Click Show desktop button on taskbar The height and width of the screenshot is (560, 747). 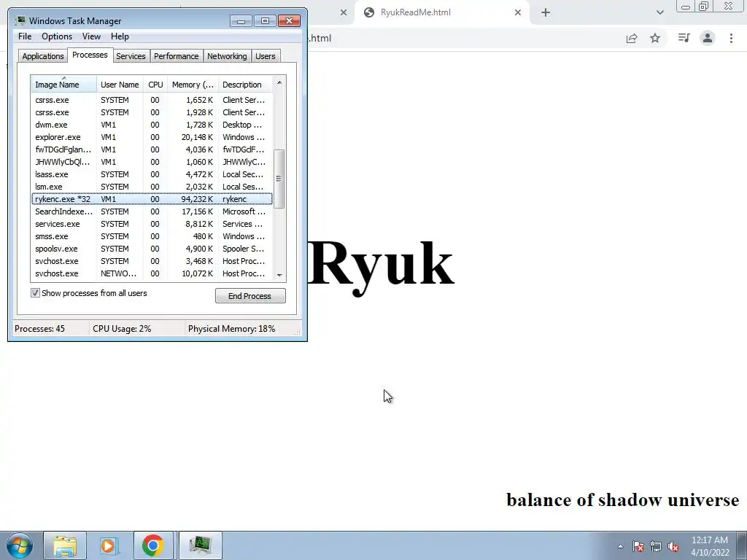pyautogui.click(x=741, y=545)
